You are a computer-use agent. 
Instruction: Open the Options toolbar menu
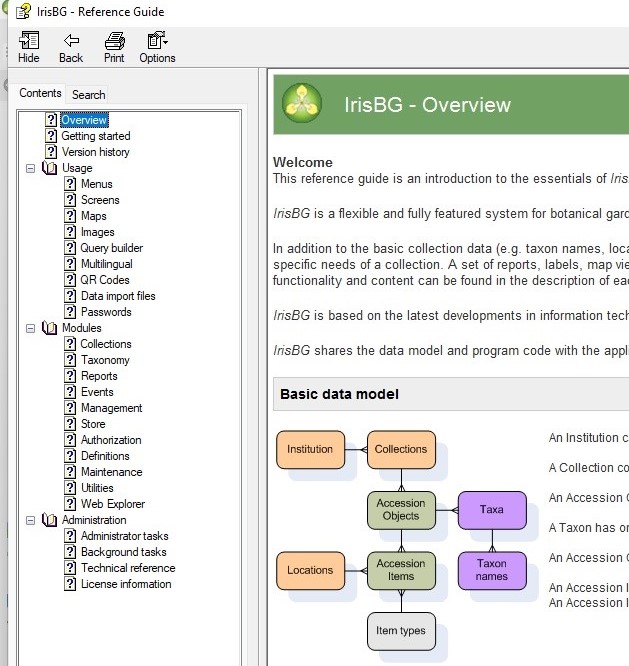pyautogui.click(x=157, y=41)
